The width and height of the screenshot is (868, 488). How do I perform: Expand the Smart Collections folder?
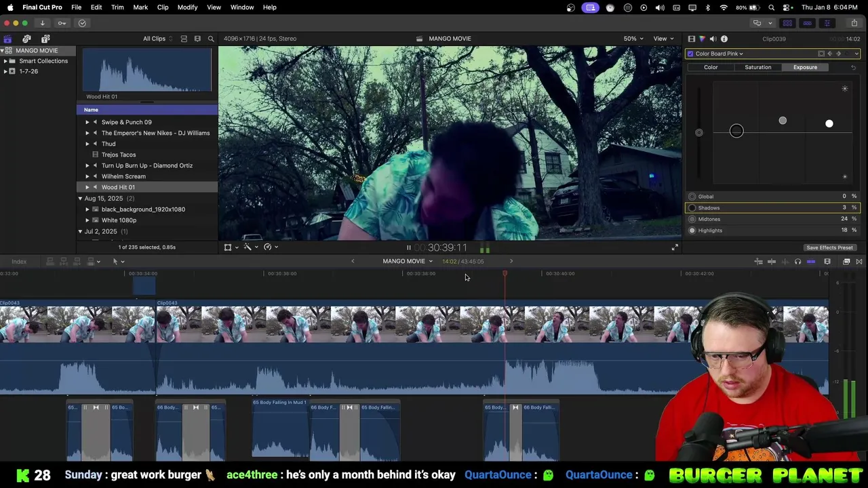pyautogui.click(x=5, y=61)
